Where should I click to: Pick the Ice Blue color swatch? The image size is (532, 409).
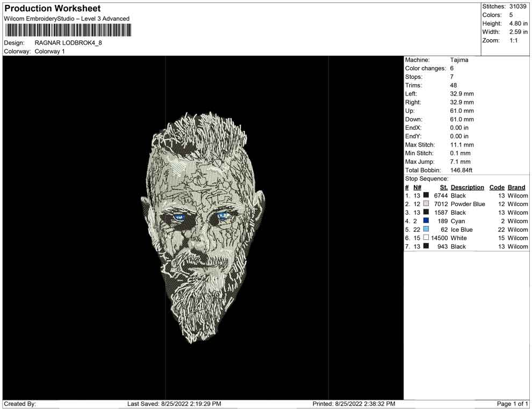[426, 230]
